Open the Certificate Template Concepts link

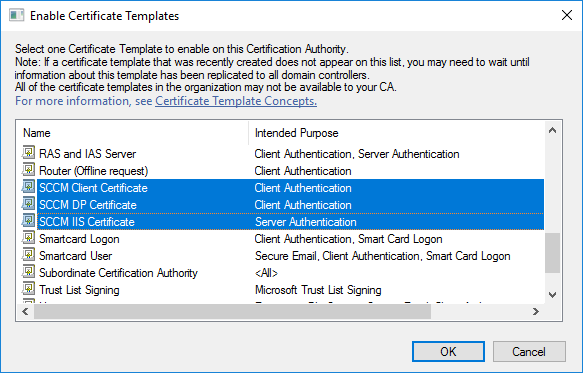coord(236,101)
